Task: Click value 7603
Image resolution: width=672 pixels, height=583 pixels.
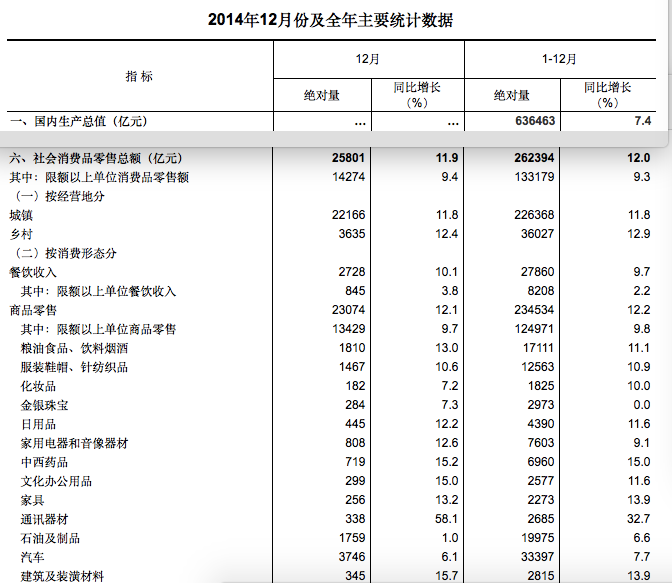Action: [541, 442]
